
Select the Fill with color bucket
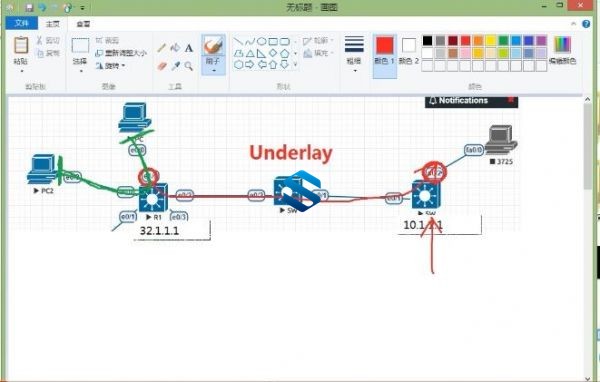point(175,48)
